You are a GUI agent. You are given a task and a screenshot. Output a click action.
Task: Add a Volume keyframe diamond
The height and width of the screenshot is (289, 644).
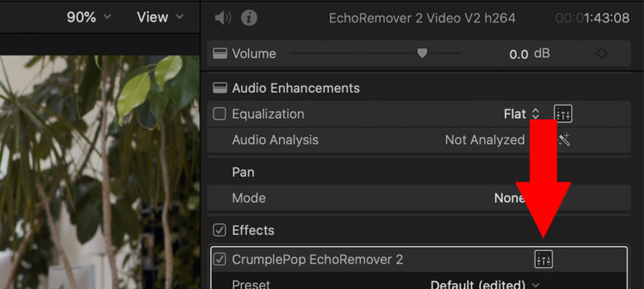602,53
